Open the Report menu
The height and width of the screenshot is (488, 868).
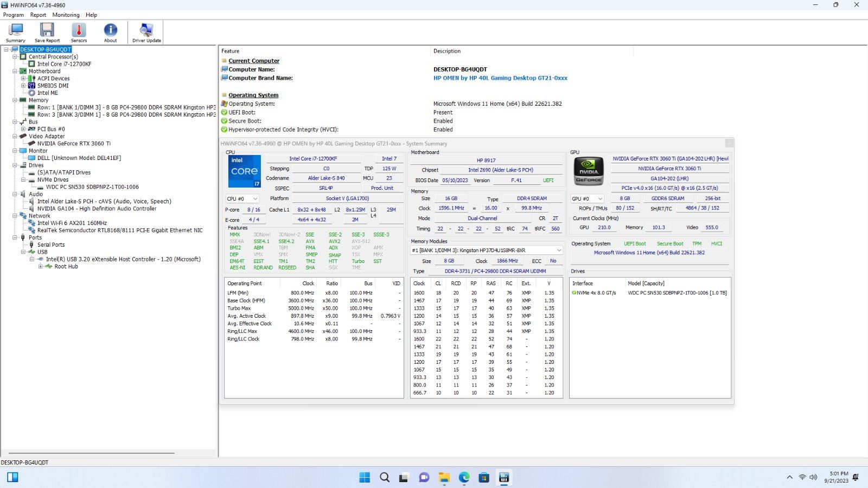coord(38,15)
